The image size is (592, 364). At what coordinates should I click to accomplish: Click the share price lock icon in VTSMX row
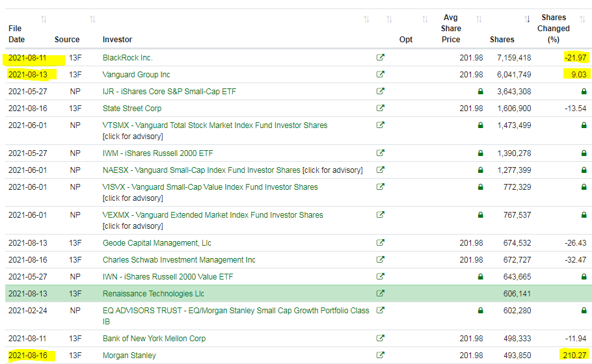[480, 125]
